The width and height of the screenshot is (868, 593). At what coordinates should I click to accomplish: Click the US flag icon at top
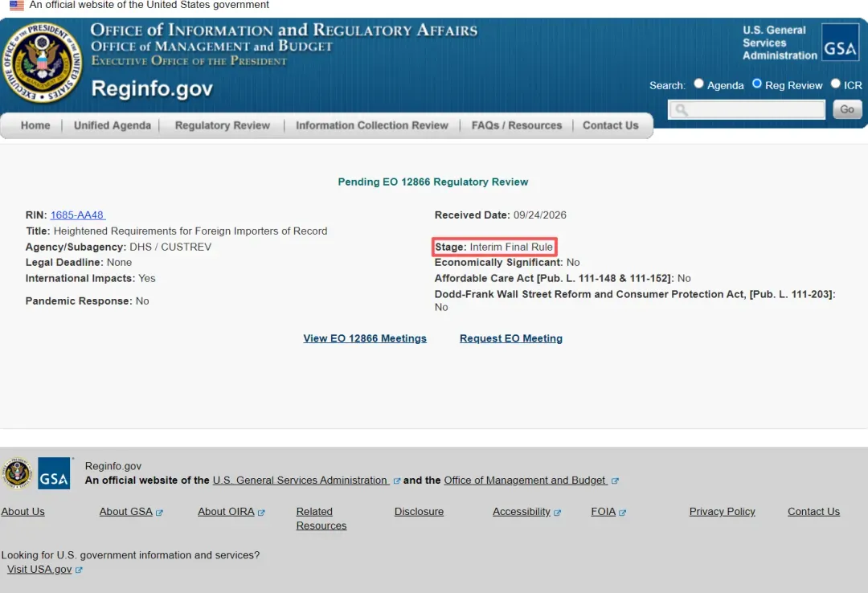17,5
